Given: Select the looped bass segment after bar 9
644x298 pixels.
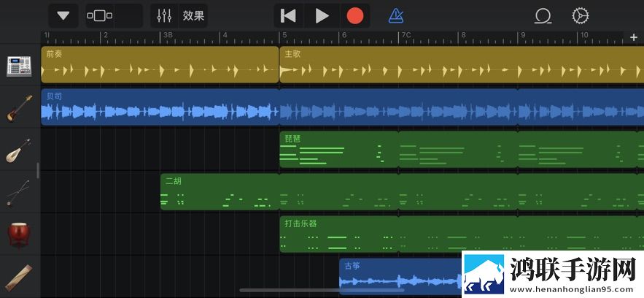Looking at the screenshot, I should pyautogui.click(x=581, y=107).
